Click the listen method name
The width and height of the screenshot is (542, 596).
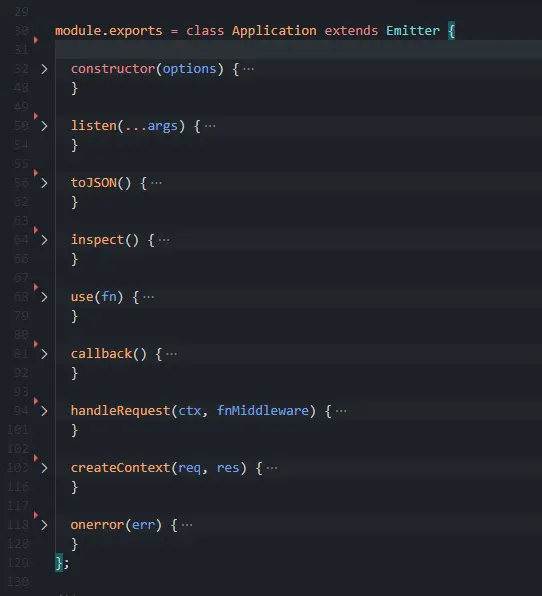94,125
